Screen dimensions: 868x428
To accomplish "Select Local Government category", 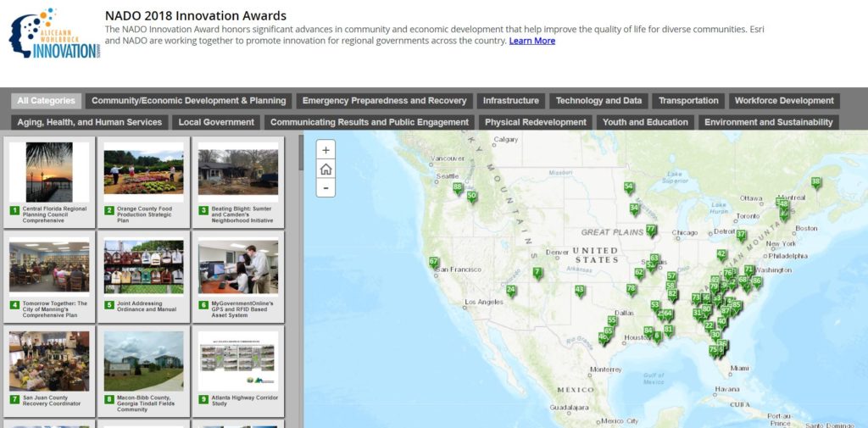I will click(x=216, y=122).
